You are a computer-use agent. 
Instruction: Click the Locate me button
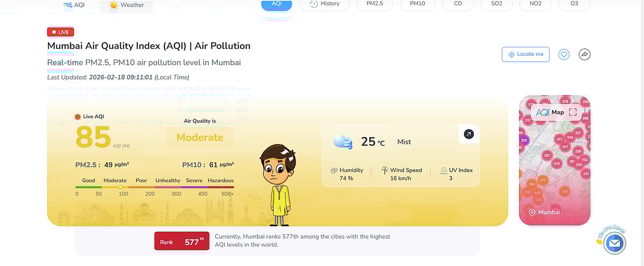[525, 54]
